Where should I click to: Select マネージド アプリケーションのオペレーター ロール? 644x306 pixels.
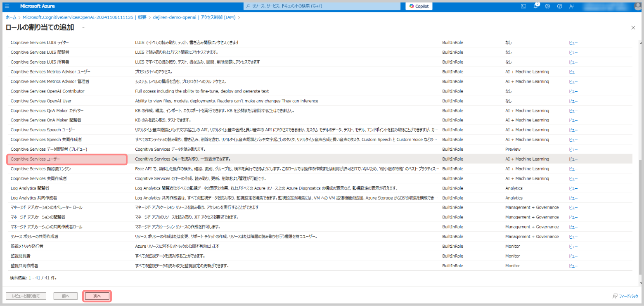tap(47, 207)
